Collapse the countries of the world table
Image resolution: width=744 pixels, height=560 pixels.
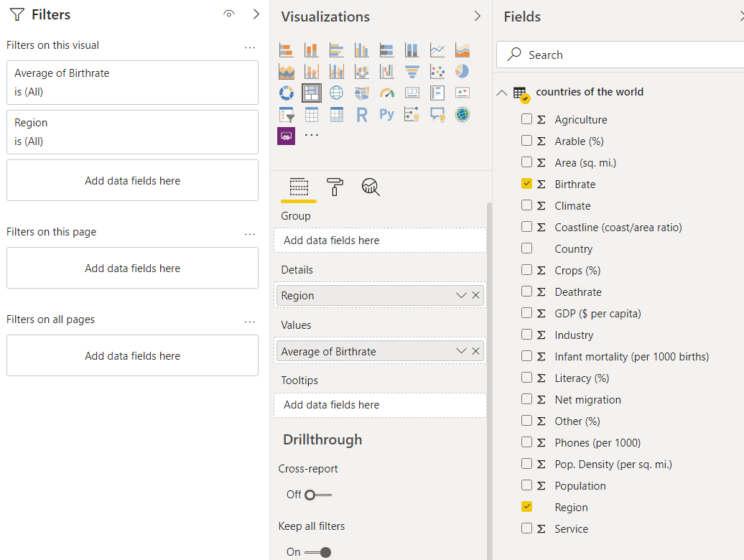click(502, 93)
